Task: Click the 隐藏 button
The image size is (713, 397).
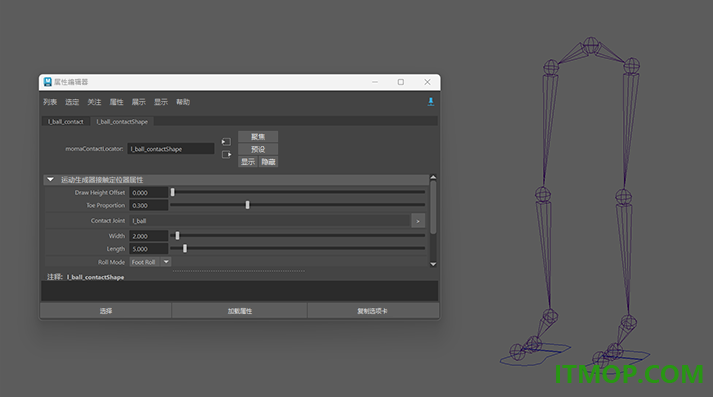Action: [x=268, y=162]
